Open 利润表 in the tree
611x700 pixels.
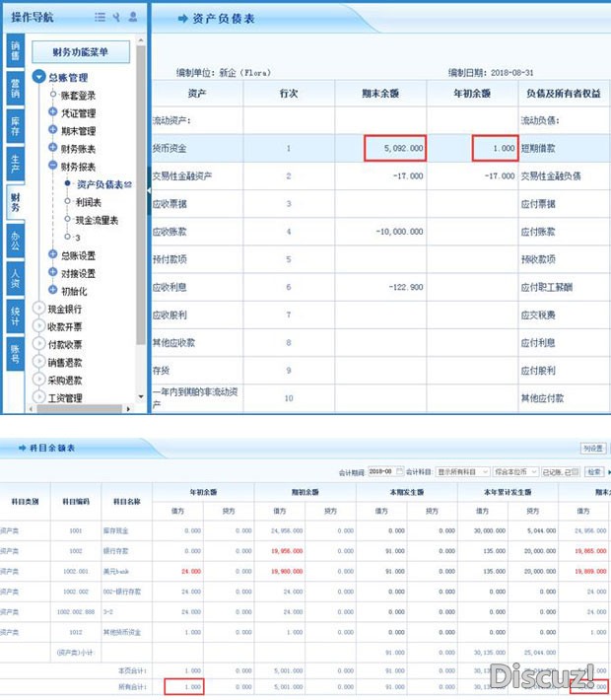point(89,202)
